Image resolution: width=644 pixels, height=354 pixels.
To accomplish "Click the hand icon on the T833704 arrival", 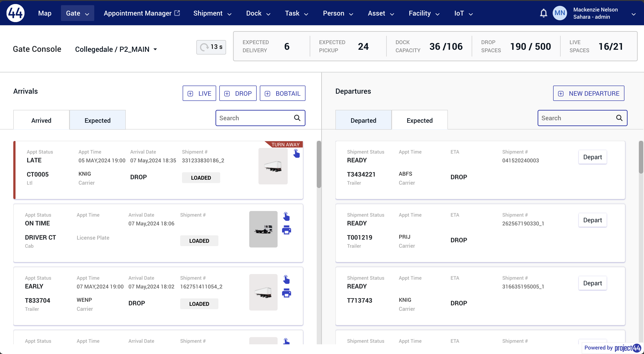I will coord(287,280).
